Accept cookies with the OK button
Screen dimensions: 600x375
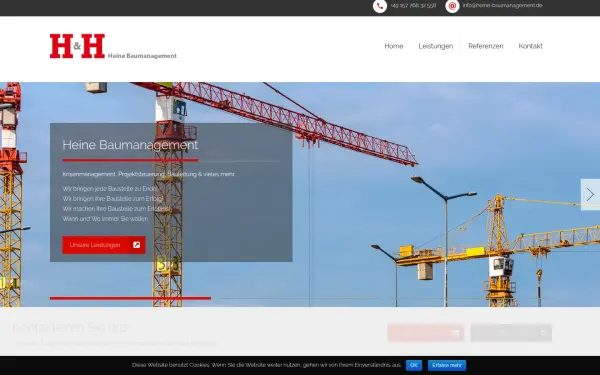pyautogui.click(x=414, y=365)
